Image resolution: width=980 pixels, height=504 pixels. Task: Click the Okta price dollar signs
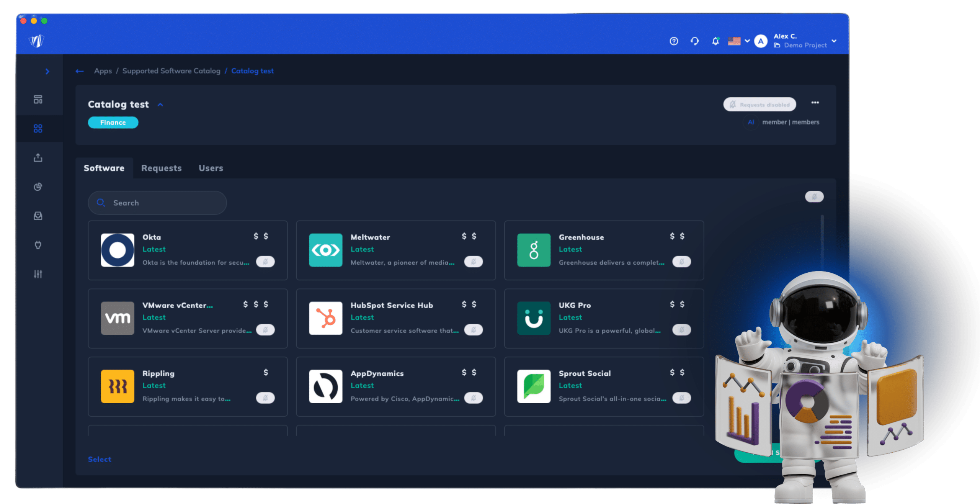(x=261, y=236)
